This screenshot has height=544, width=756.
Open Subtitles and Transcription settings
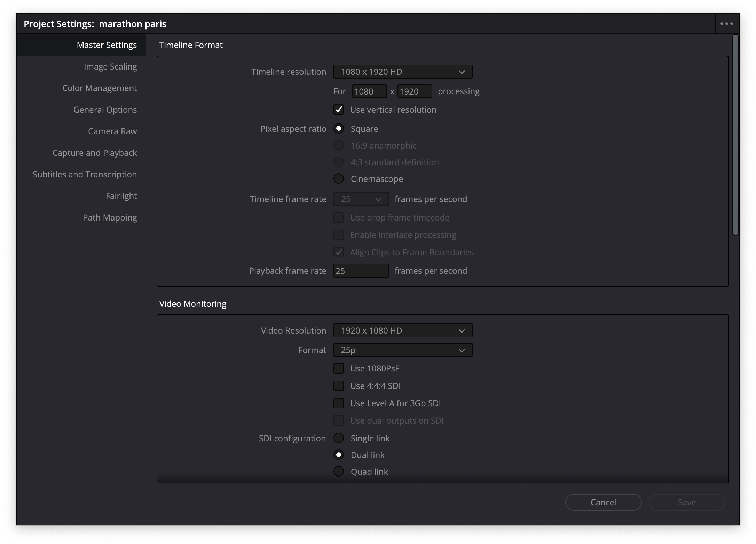[x=85, y=174]
